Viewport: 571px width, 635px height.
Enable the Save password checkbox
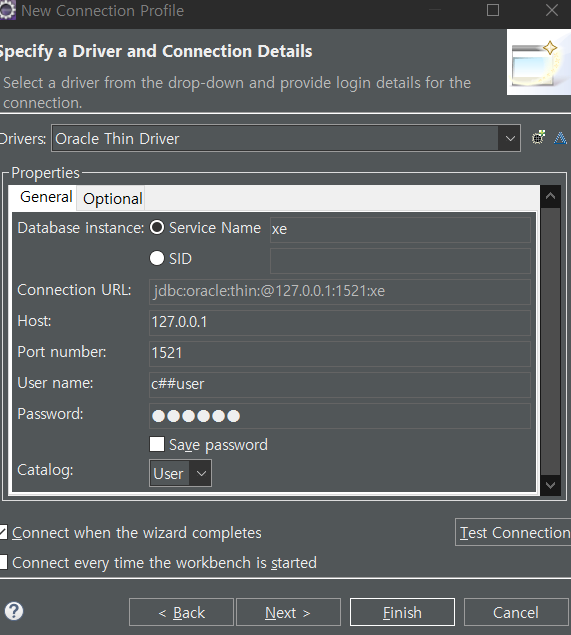tap(157, 444)
